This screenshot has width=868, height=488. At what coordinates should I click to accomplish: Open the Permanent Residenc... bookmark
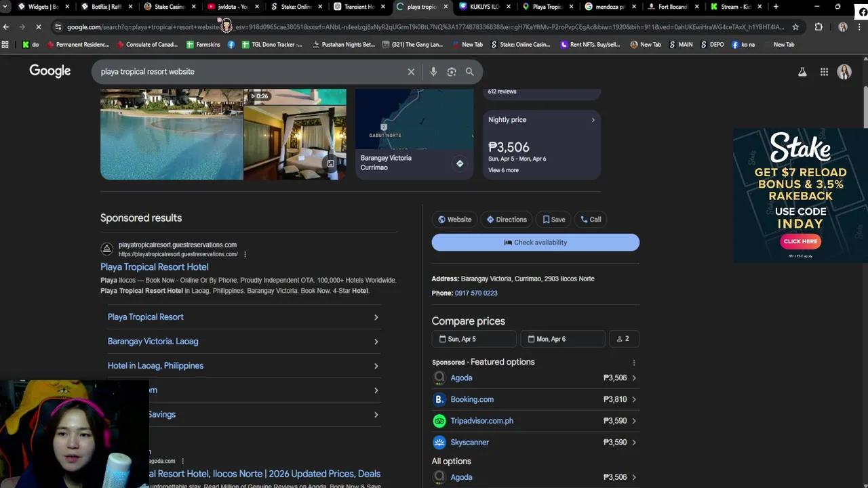pyautogui.click(x=78, y=45)
